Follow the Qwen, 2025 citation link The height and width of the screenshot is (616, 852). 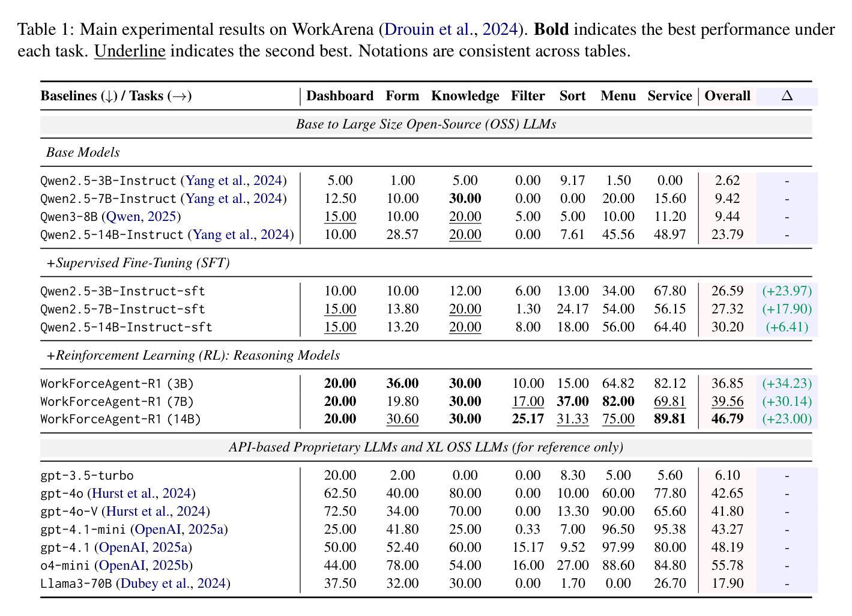(x=141, y=217)
